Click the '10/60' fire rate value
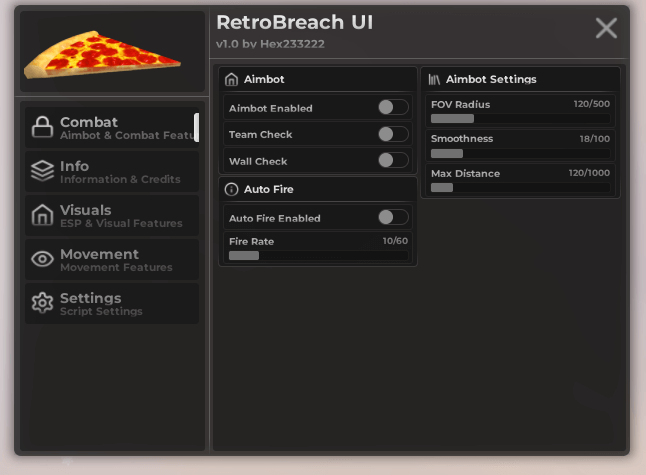The height and width of the screenshot is (475, 646). tap(395, 241)
